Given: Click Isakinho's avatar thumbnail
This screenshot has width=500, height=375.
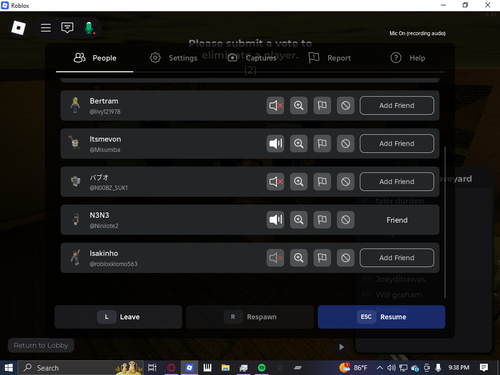Looking at the screenshot, I should [x=76, y=258].
